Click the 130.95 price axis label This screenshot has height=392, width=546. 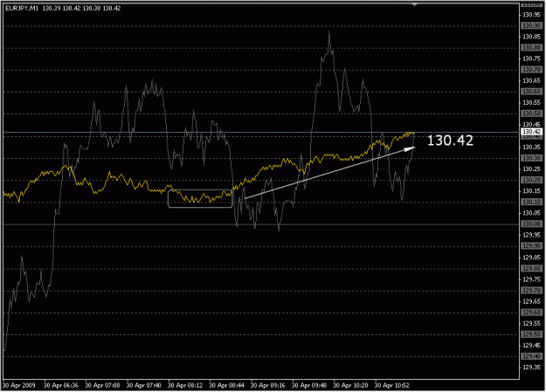(x=531, y=15)
